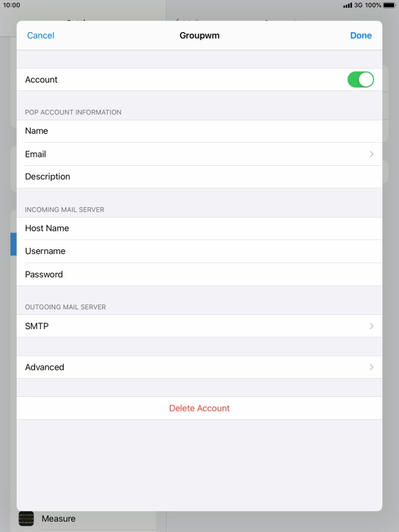Tap the 3G network indicator
This screenshot has width=399, height=532.
tap(358, 5)
